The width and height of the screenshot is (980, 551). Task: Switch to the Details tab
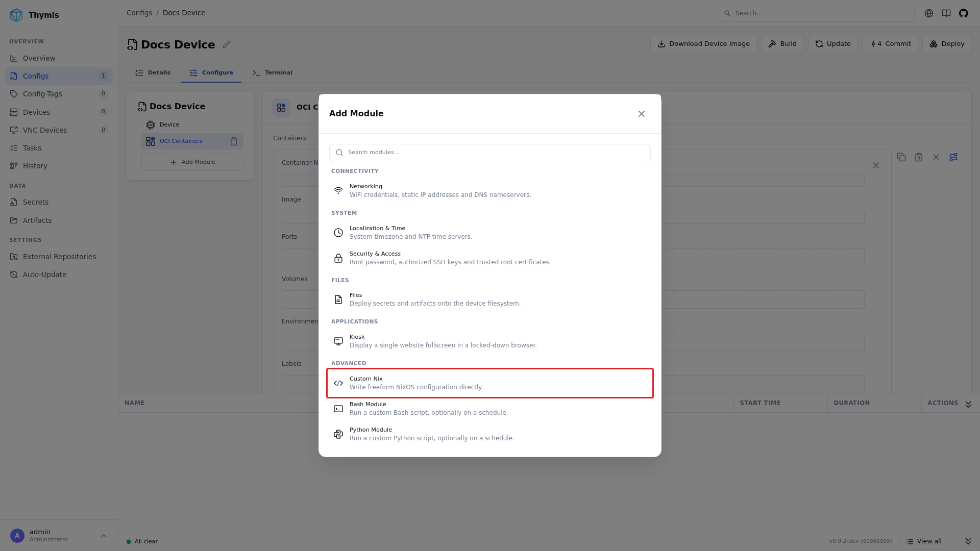pyautogui.click(x=153, y=73)
